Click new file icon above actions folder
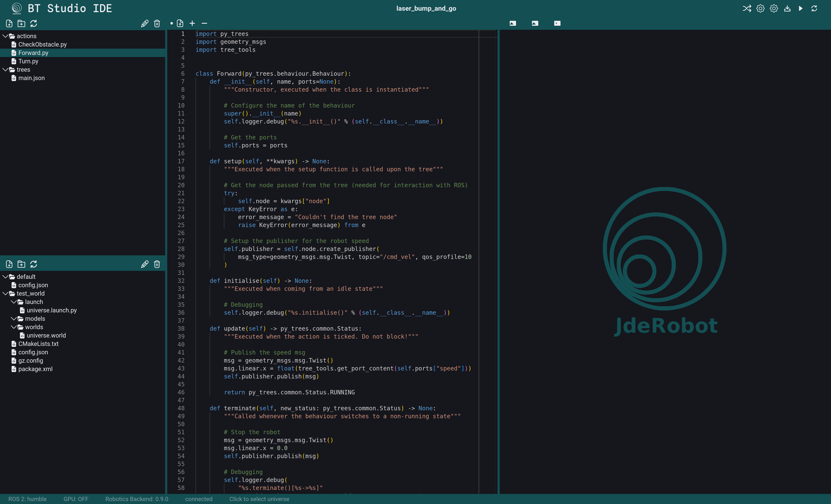Viewport: 831px width, 504px height. click(x=9, y=23)
